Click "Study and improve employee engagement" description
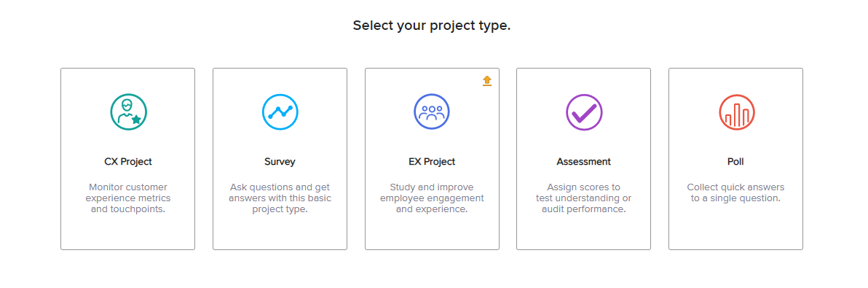Screen dimensions: 868x288 (x=432, y=198)
